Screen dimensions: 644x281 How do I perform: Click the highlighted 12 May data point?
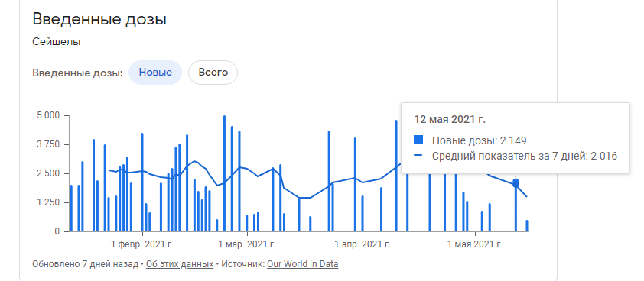(516, 183)
